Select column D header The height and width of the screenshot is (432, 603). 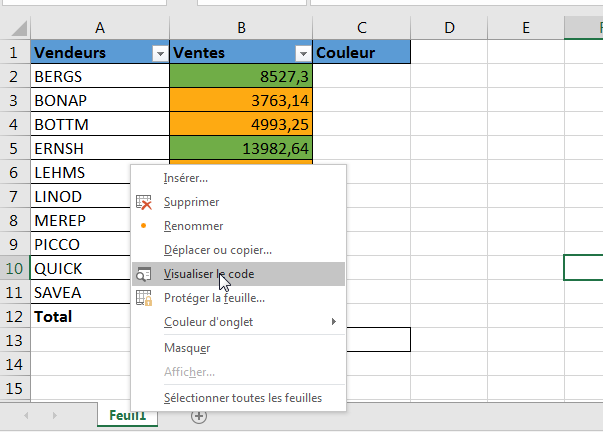pos(449,28)
